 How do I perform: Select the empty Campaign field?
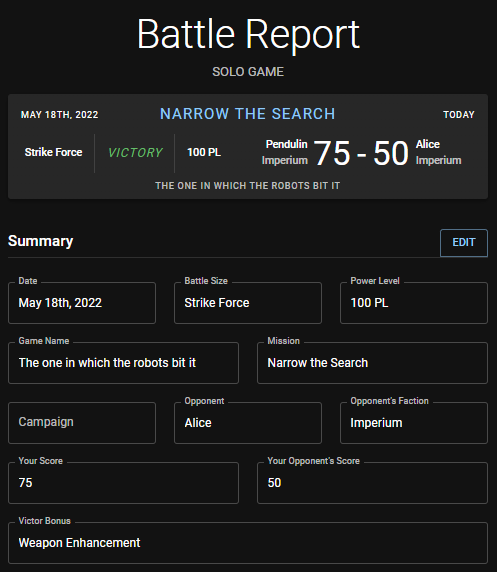pos(82,423)
